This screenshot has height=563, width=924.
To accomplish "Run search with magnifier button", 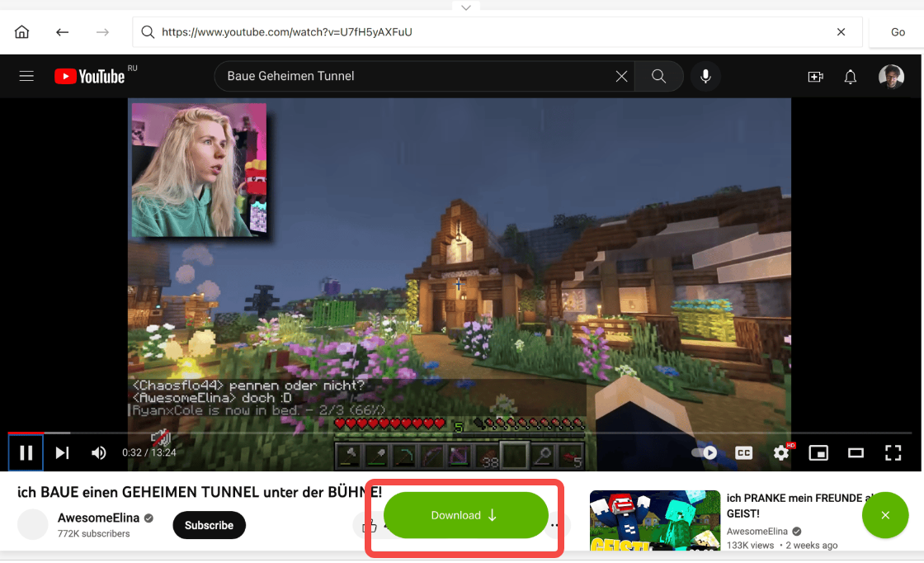I will point(659,76).
